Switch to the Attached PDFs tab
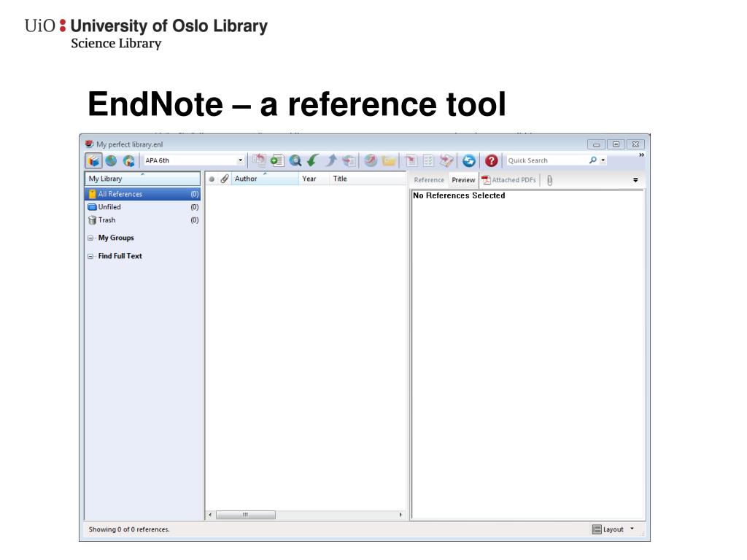This screenshot has height=560, width=747. pyautogui.click(x=508, y=180)
